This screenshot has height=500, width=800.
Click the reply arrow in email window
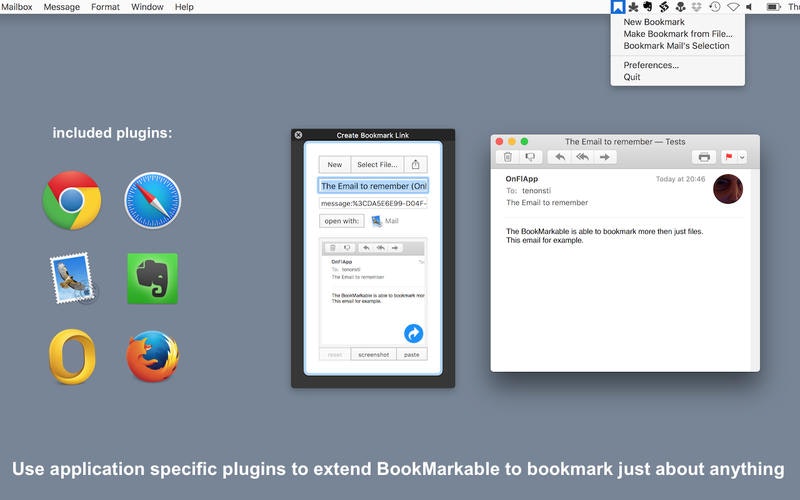560,157
